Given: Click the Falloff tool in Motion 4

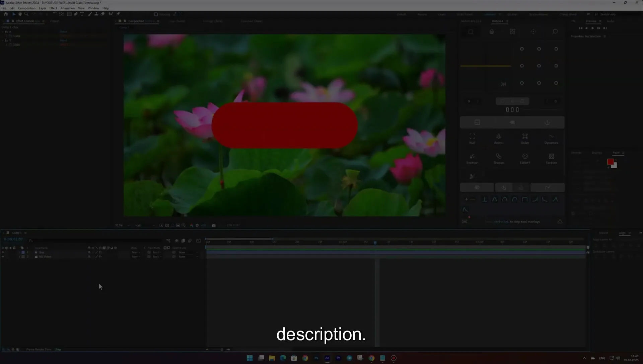Looking at the screenshot, I should coord(525,159).
